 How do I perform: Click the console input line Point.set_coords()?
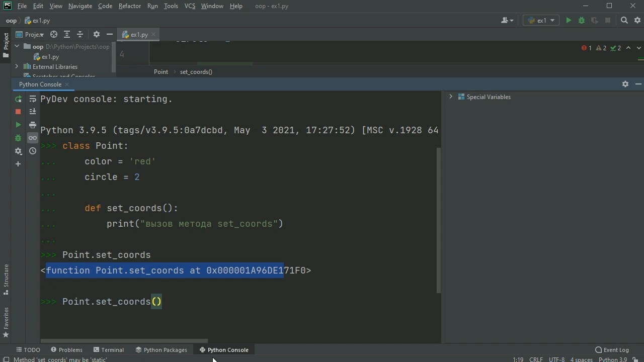(x=112, y=302)
